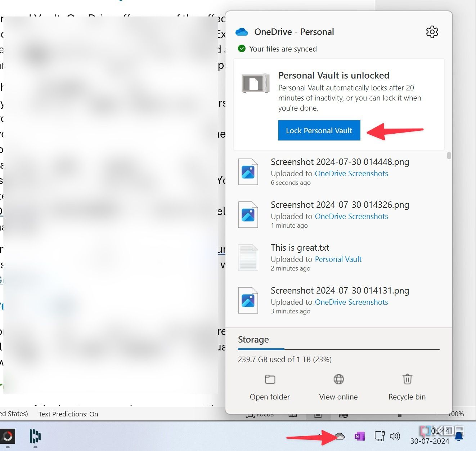Viewport: 476px width, 451px height.
Task: Click the Lock Personal Vault button
Action: click(319, 130)
